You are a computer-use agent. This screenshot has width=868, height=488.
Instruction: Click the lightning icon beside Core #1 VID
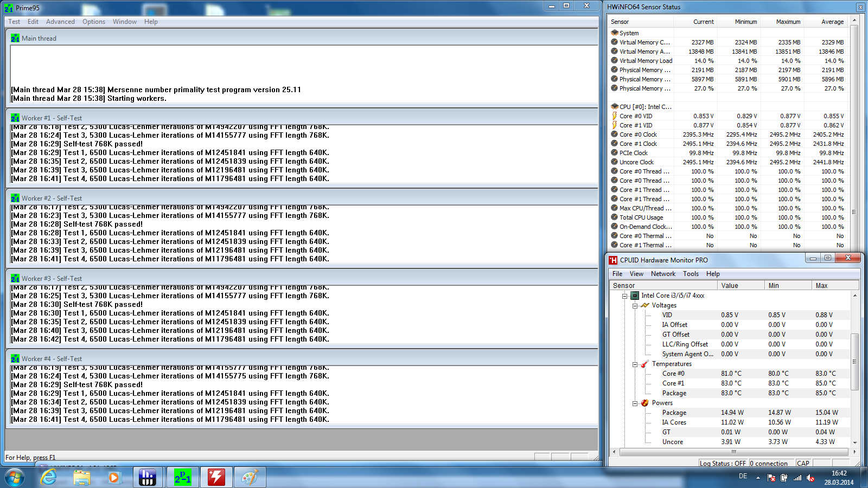pos(615,125)
